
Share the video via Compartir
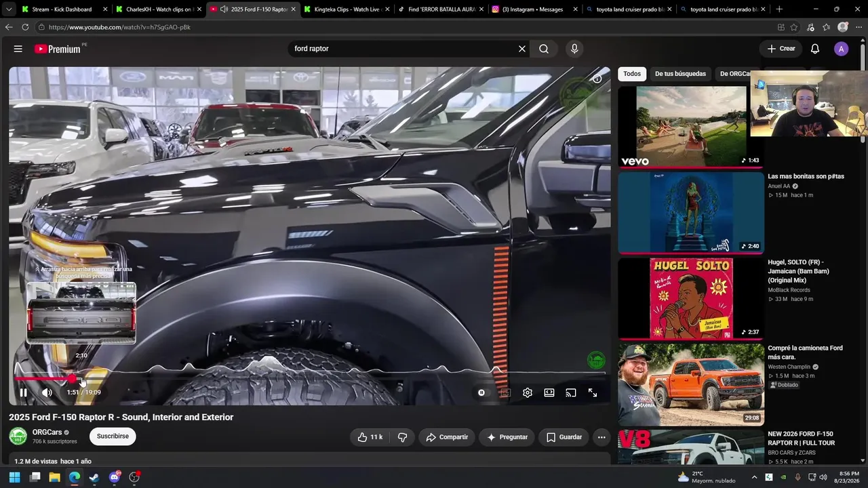[x=447, y=437]
